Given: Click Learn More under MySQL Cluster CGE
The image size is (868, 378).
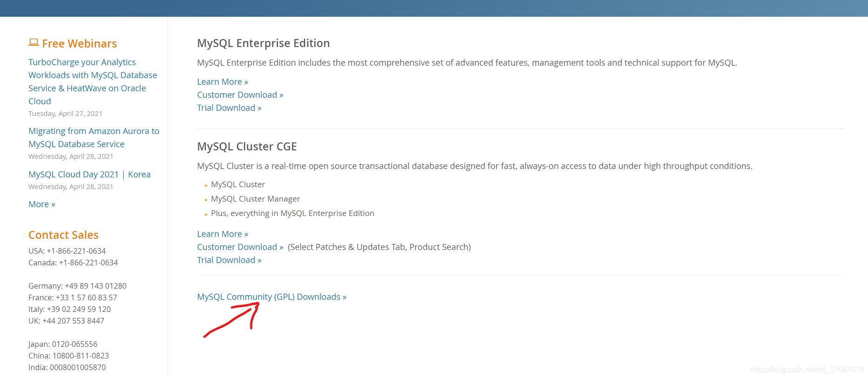Looking at the screenshot, I should coord(222,234).
